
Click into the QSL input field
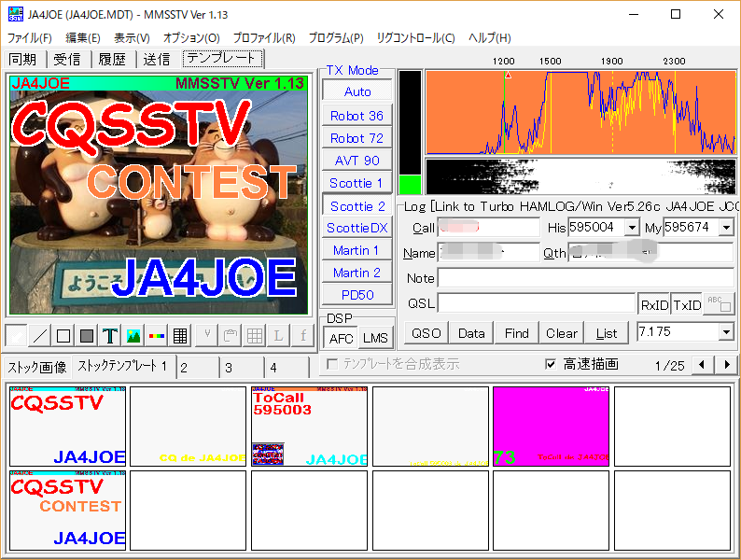(537, 303)
